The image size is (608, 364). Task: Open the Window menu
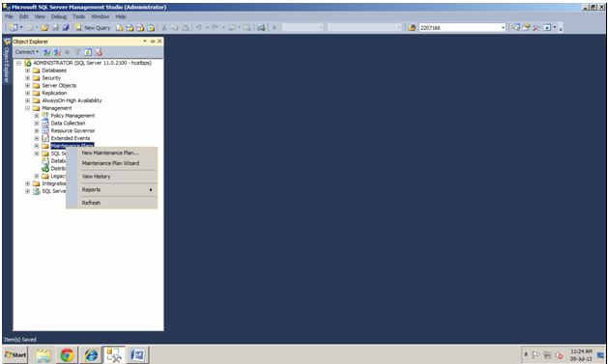(100, 16)
